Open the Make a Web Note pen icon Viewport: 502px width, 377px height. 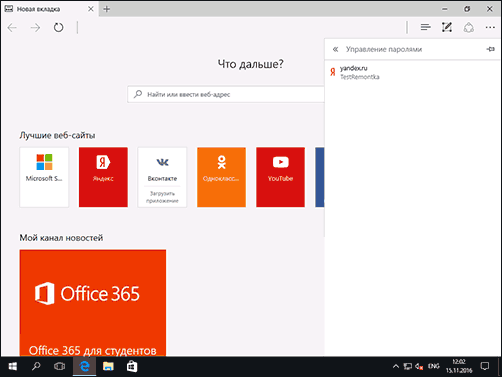pyautogui.click(x=447, y=27)
